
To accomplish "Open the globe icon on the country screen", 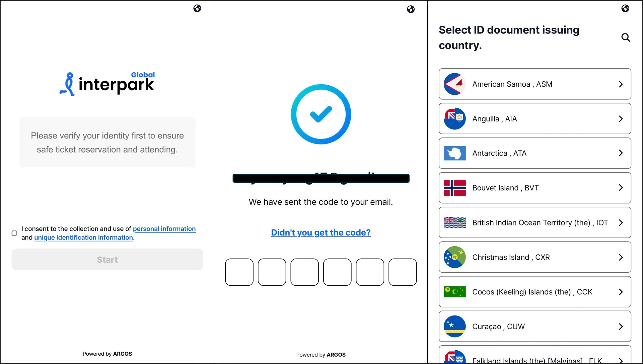I will click(x=625, y=8).
